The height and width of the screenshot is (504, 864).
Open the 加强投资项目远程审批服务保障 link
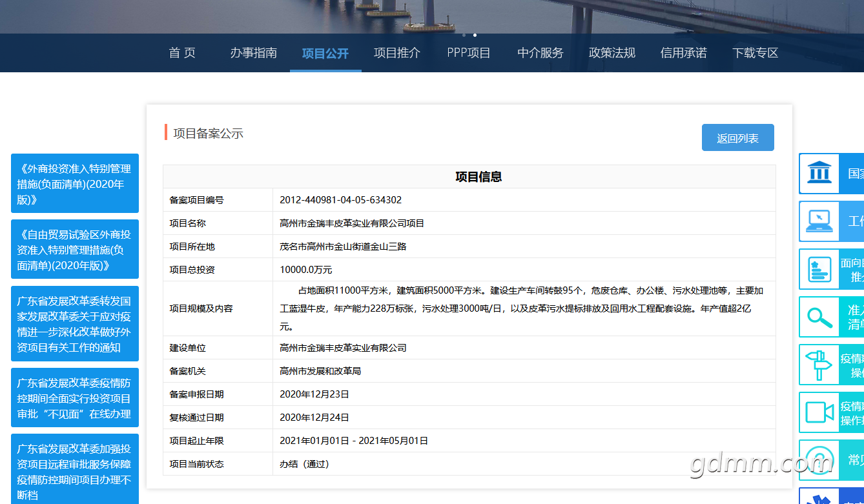(75, 470)
